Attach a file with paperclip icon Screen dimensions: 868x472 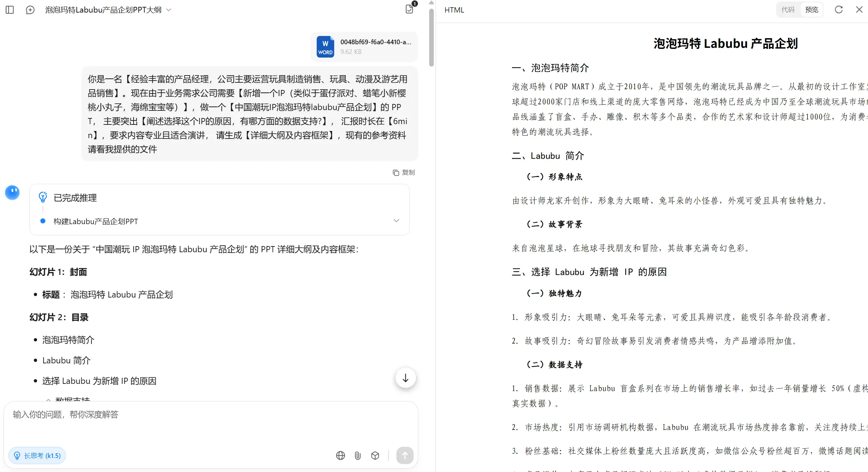[x=357, y=455]
